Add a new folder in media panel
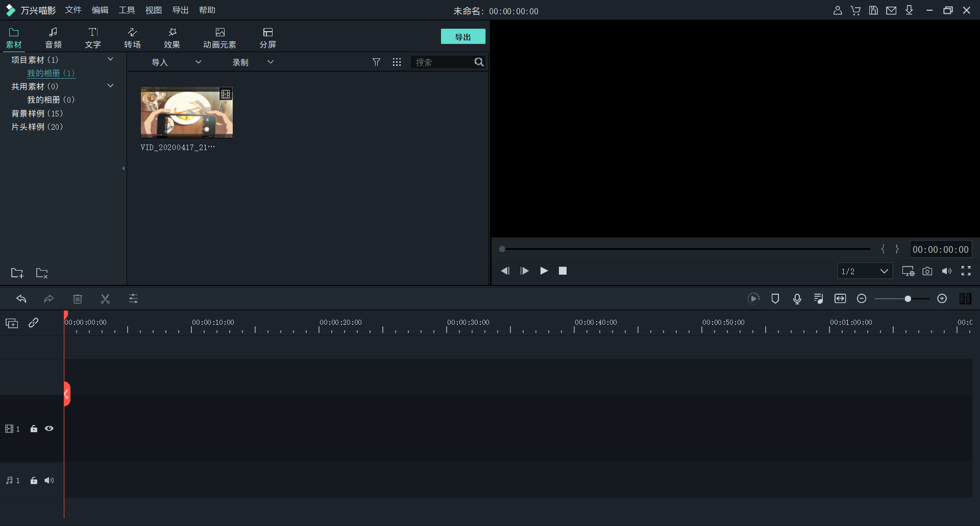Viewport: 980px width, 526px height. pyautogui.click(x=17, y=273)
